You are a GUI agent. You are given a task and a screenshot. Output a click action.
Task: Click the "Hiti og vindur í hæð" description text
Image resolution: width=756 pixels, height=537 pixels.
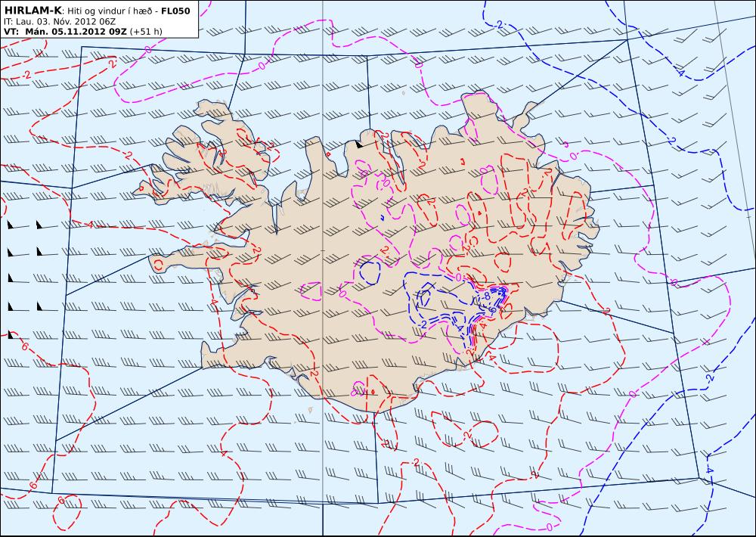coord(110,11)
